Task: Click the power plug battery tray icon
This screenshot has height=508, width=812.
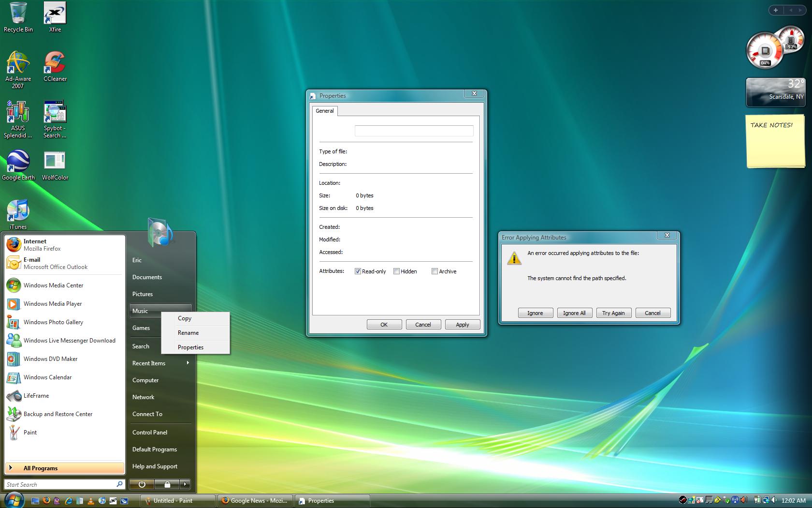Action: (x=757, y=500)
